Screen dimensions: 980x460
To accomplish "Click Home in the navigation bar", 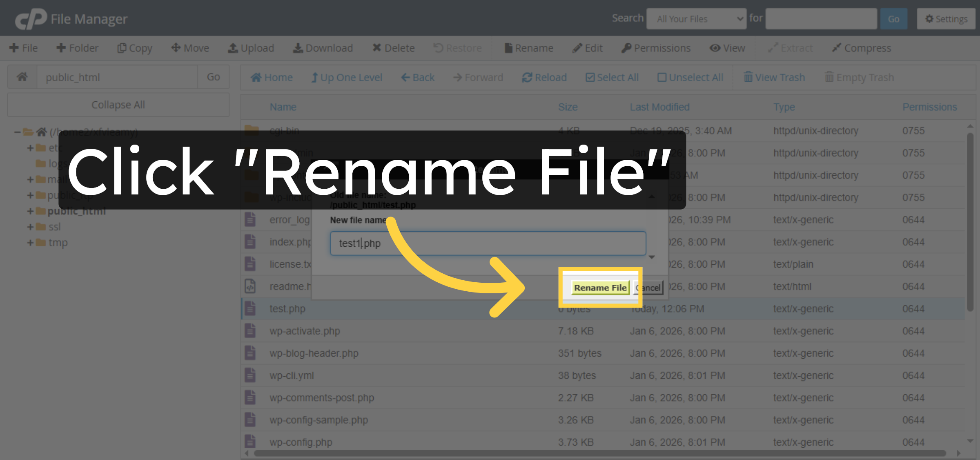I will 271,77.
